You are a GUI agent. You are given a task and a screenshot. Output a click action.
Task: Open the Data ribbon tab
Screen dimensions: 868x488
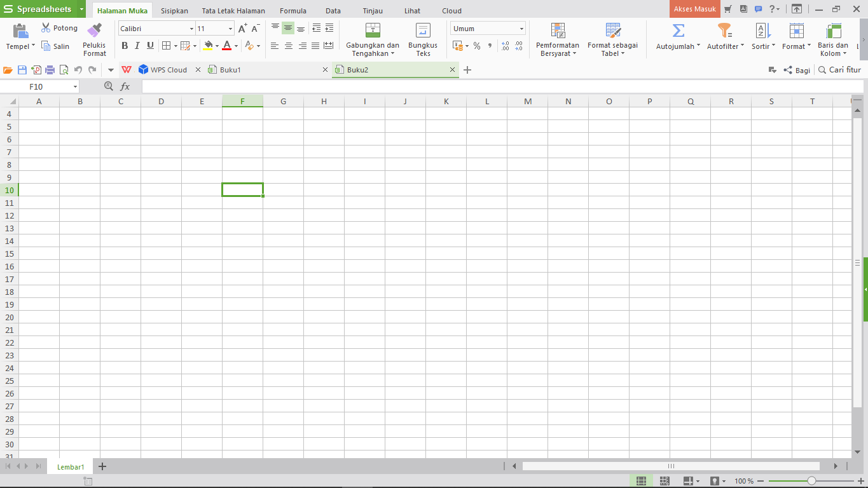coord(333,11)
